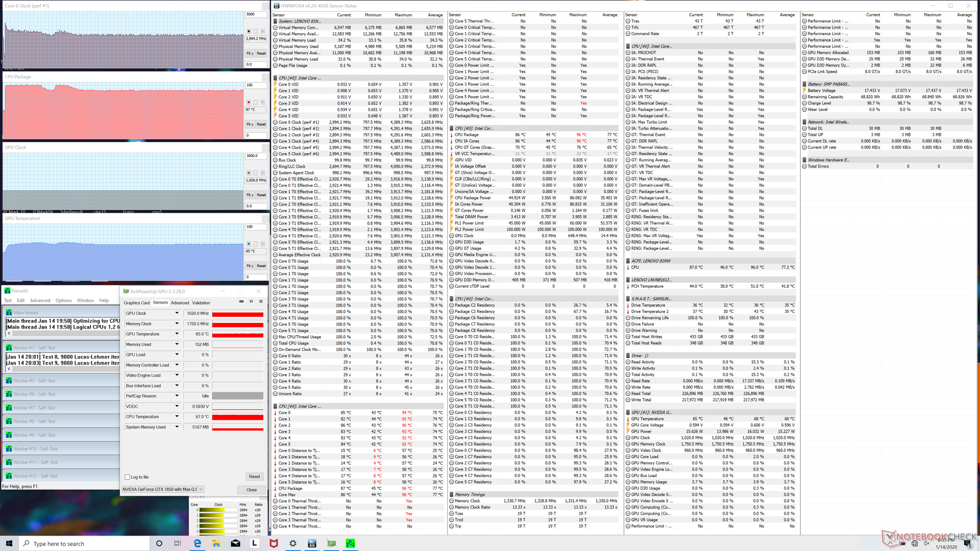Select PCH Temperature row in HWiNFO
This screenshot has width=980, height=551.
tap(710, 286)
